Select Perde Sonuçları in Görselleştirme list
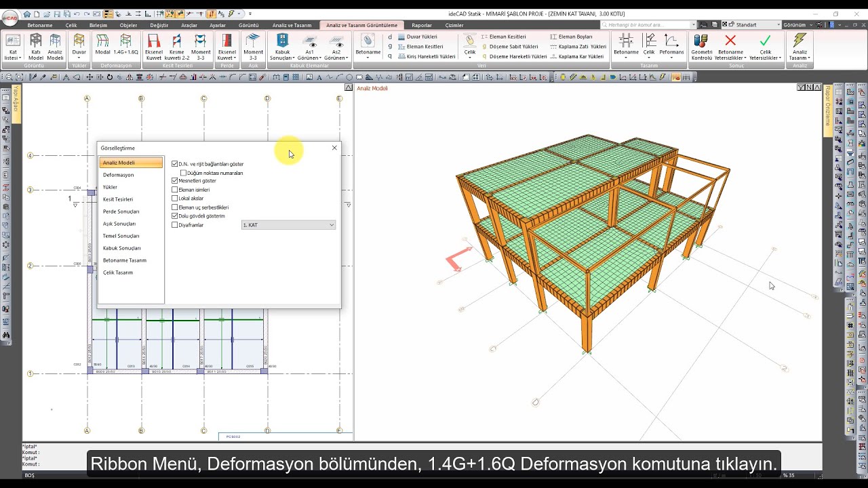This screenshot has width=868, height=488. click(131, 211)
